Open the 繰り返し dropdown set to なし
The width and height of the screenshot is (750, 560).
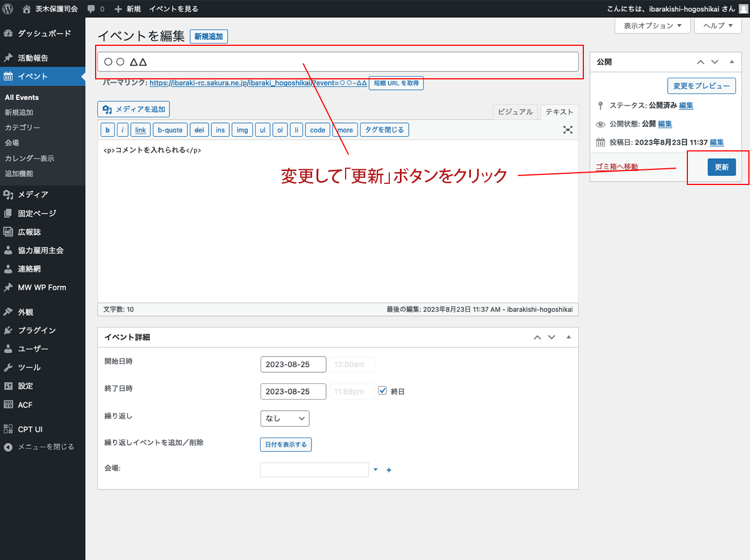[x=285, y=418]
